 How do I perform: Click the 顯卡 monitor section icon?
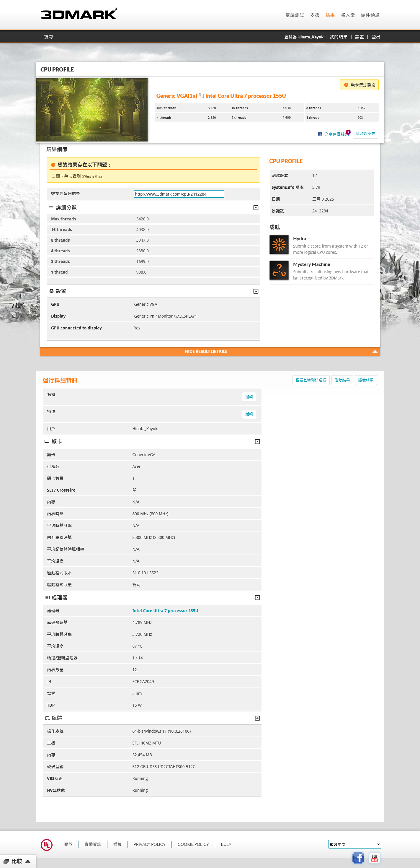47,441
